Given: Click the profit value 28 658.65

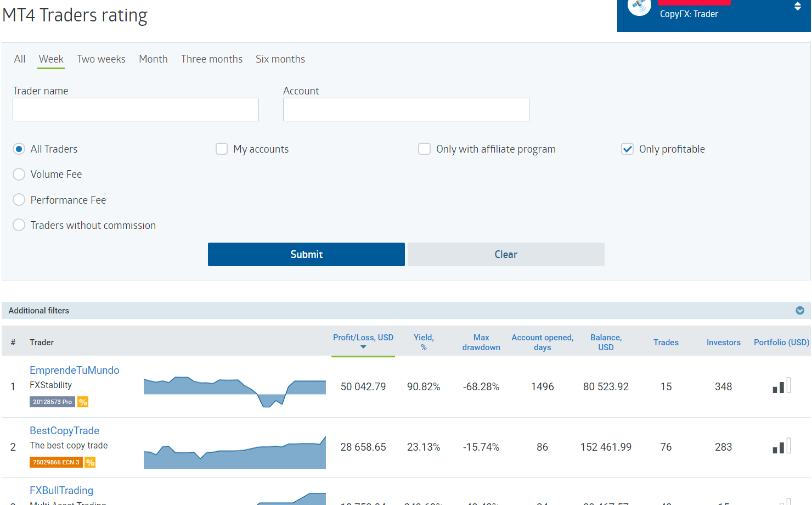Looking at the screenshot, I should click(363, 447).
